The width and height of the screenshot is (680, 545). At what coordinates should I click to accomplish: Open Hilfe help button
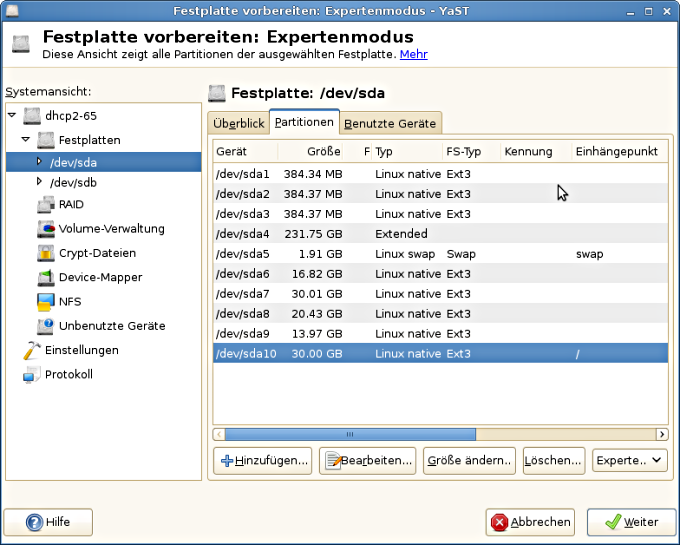coord(48,522)
